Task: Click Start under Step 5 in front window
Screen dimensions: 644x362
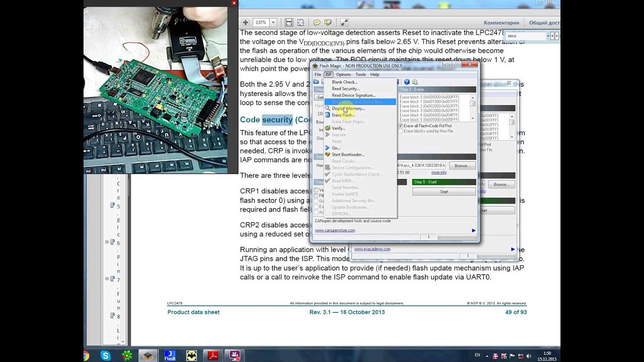Action: point(444,192)
